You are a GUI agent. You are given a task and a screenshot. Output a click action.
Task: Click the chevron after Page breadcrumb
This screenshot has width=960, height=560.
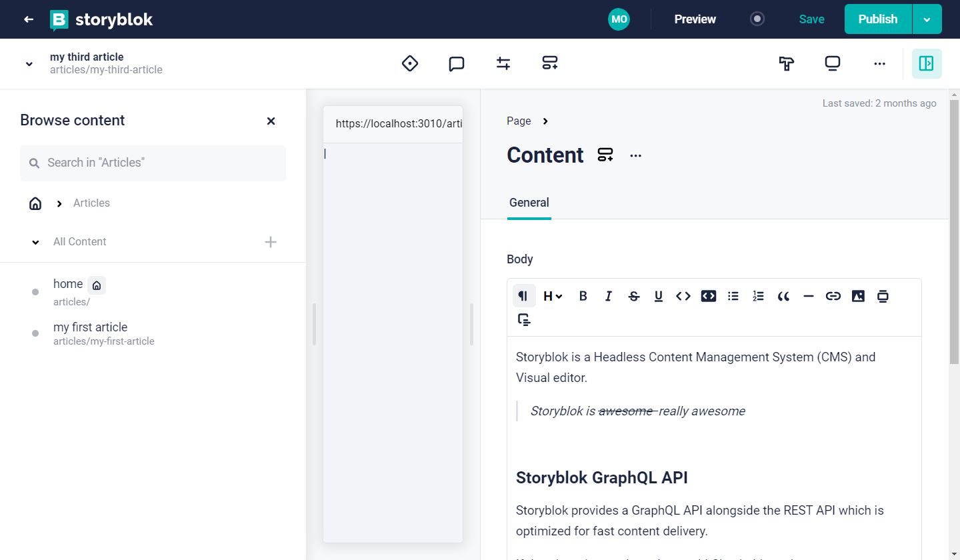545,121
